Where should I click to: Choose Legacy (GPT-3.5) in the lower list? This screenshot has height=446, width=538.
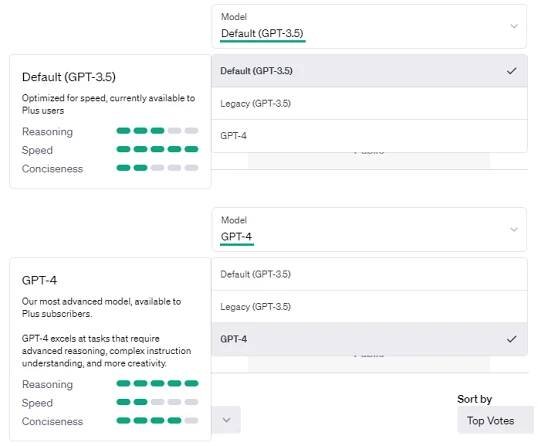[x=369, y=307]
